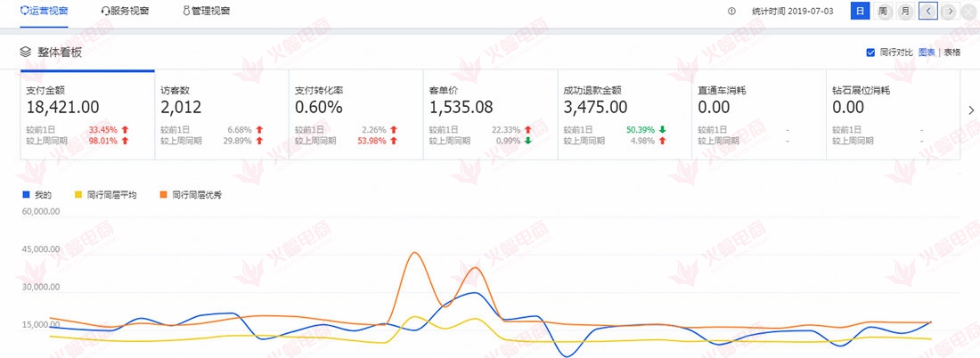
Task: Select the 运营视窗 tab
Action: [44, 12]
